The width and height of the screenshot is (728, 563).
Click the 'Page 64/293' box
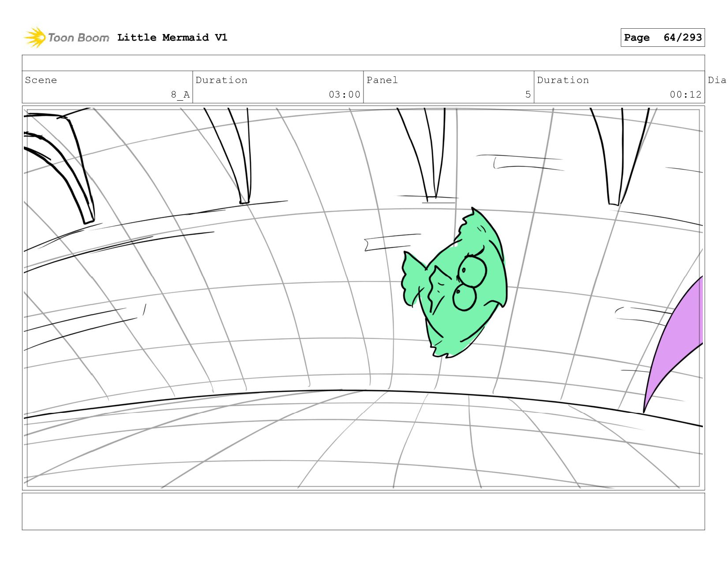662,38
